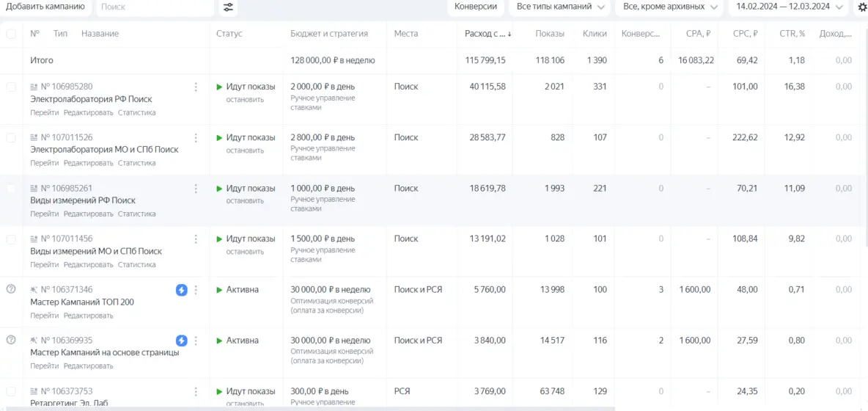Sort by CPA, ₽ column header

[x=698, y=34]
